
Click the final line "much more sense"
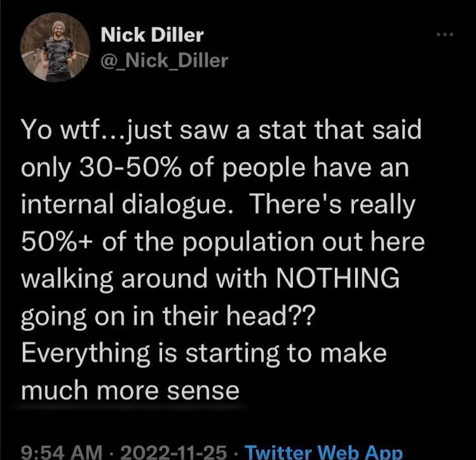[130, 391]
